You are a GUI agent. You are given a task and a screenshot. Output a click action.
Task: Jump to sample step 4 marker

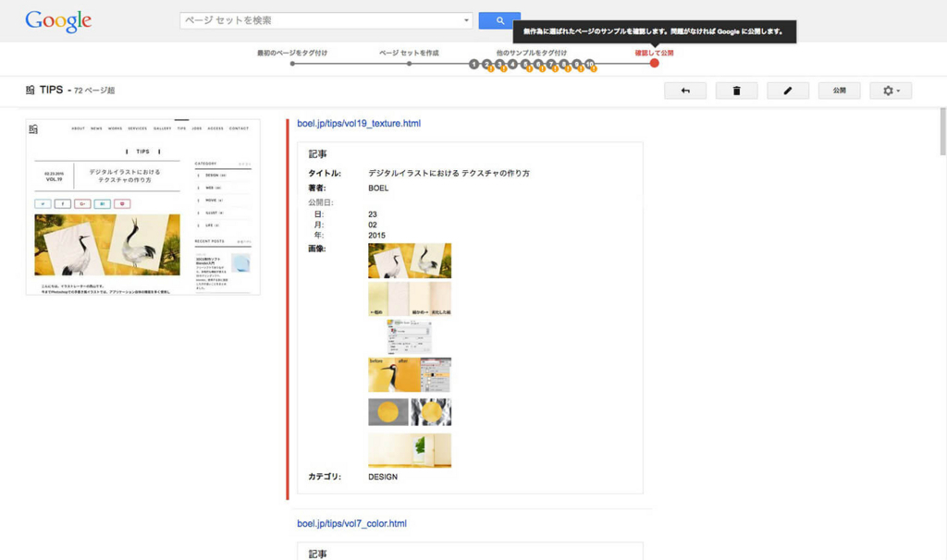512,64
